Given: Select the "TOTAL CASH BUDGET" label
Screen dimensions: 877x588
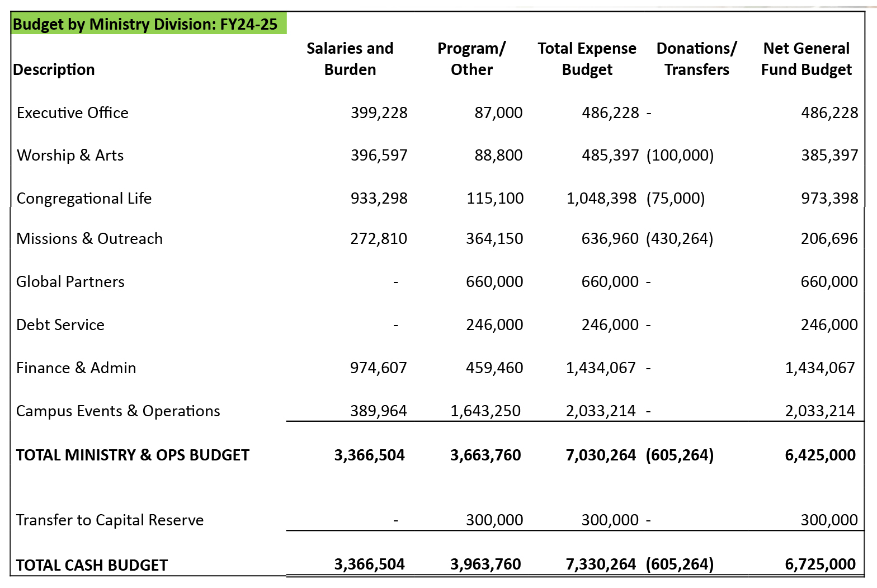Looking at the screenshot, I should 92,566.
